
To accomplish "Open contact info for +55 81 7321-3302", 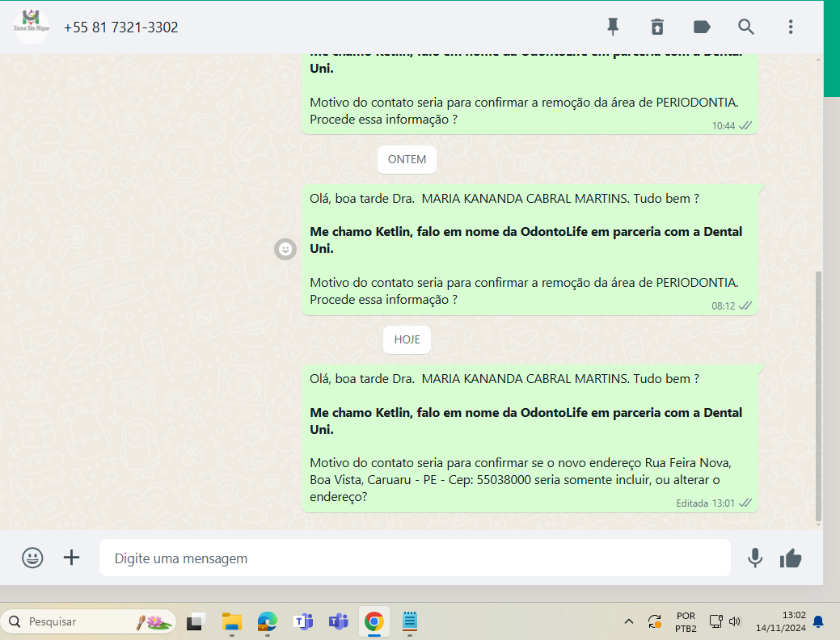I will (121, 27).
